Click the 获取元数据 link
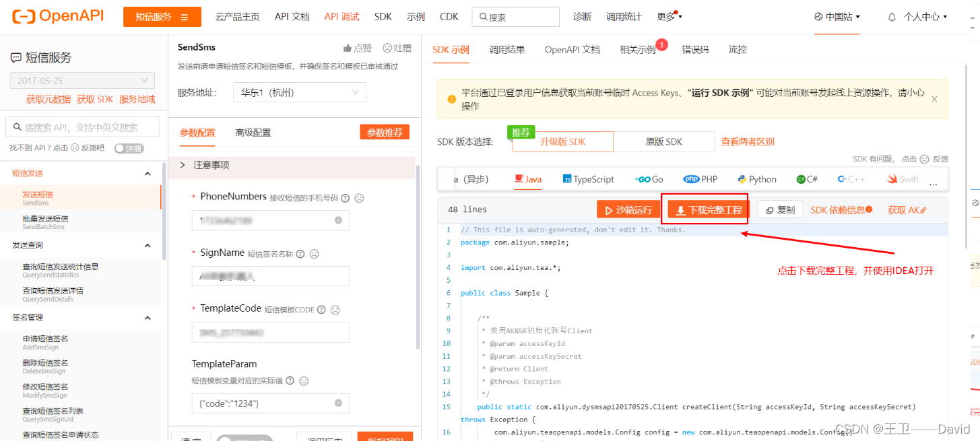 point(48,99)
